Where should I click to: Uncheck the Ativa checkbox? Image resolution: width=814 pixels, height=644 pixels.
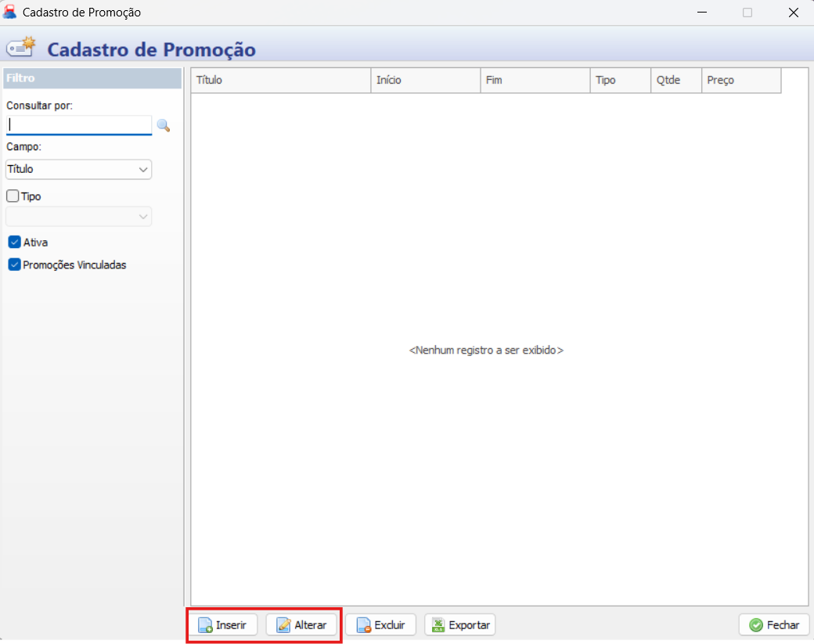coord(14,243)
